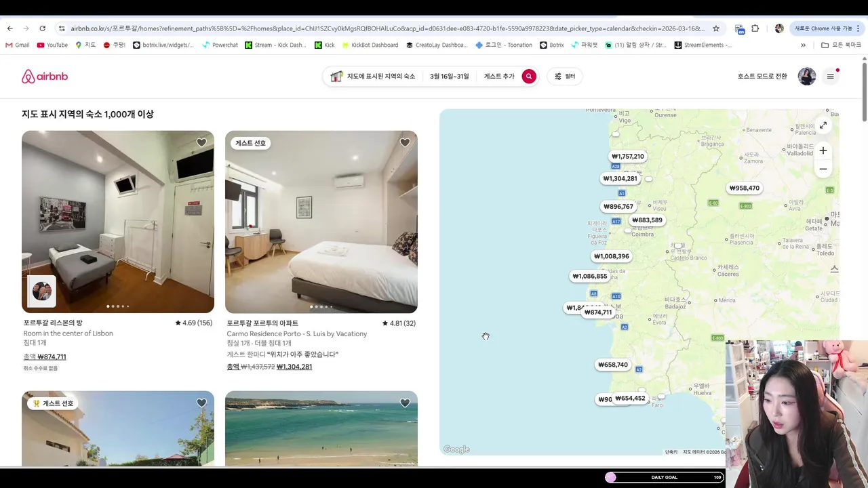Select the ₩1,304,281 map price marker
The height and width of the screenshot is (488, 868).
point(620,179)
